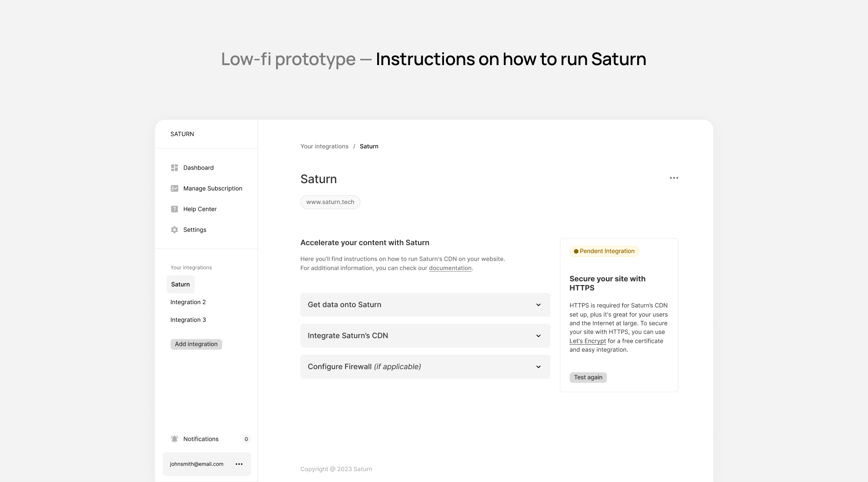Click the Settings gear icon

(x=174, y=230)
